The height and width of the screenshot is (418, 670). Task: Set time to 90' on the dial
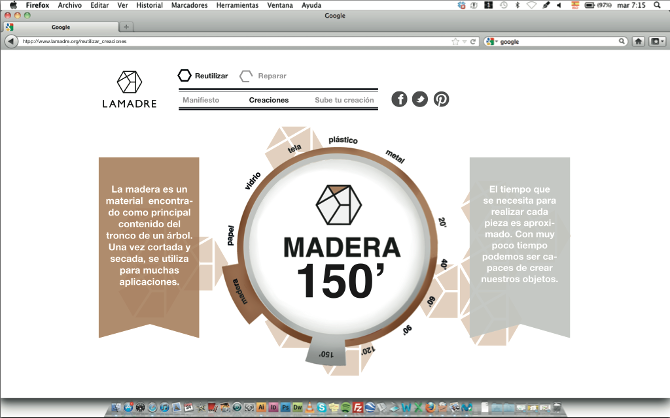click(x=407, y=330)
